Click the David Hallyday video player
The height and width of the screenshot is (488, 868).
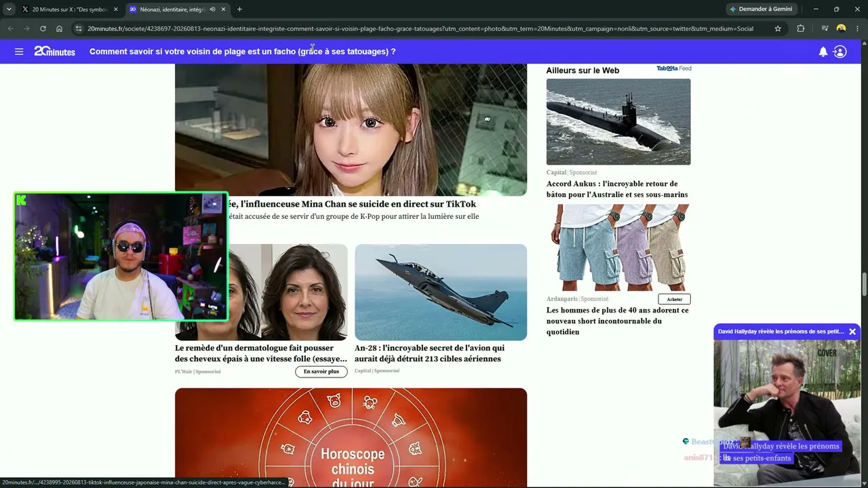click(787, 412)
